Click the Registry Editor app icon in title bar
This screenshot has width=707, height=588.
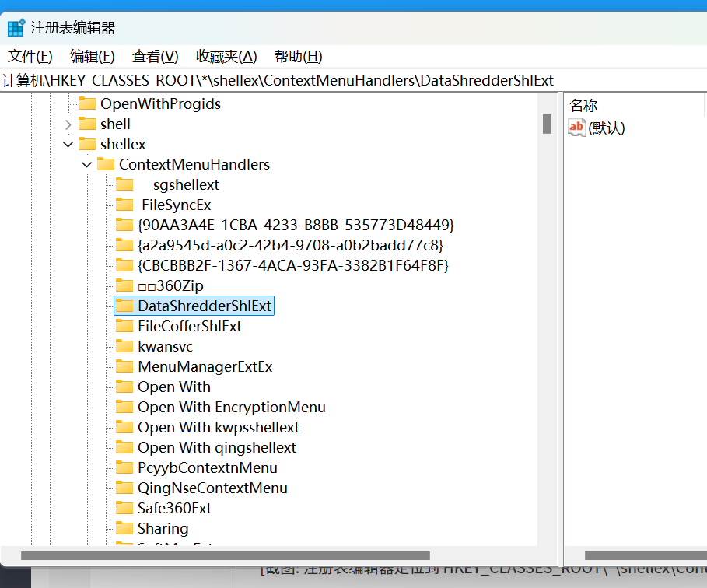(x=16, y=28)
